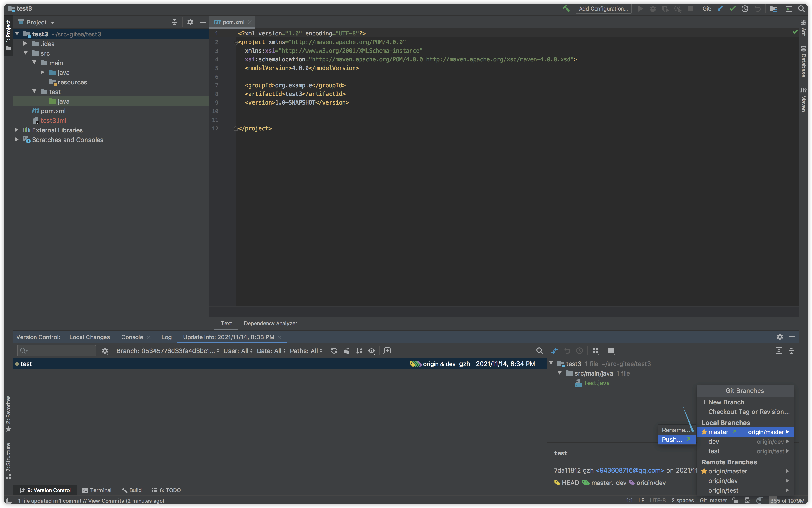
Task: Toggle IntelliSort sort arrows in Log toolbar
Action: pyautogui.click(x=359, y=351)
